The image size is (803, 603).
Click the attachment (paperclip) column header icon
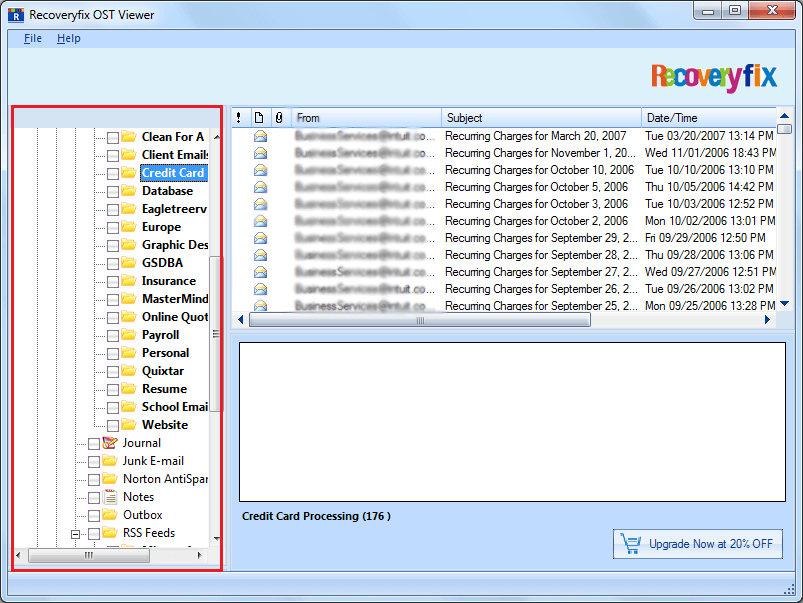[x=279, y=118]
